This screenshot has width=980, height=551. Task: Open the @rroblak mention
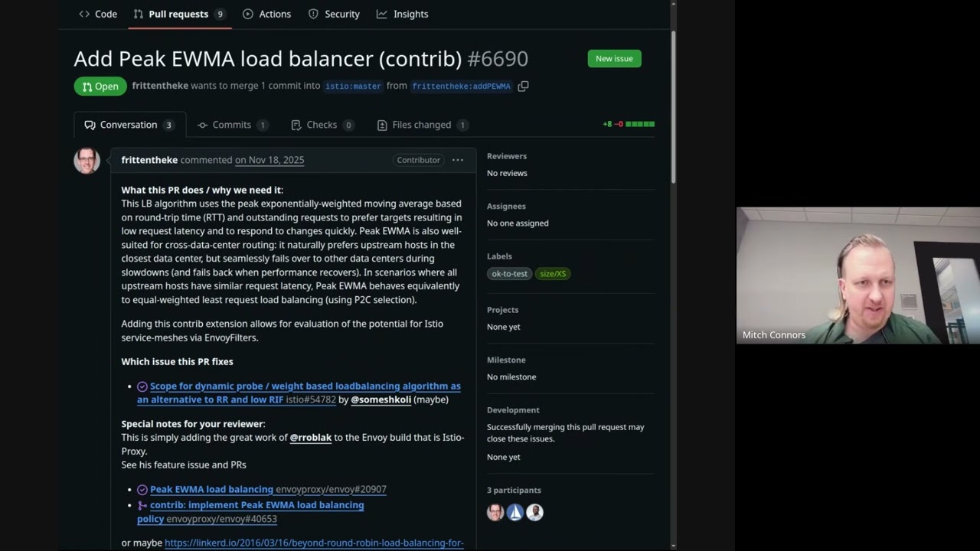[311, 438]
